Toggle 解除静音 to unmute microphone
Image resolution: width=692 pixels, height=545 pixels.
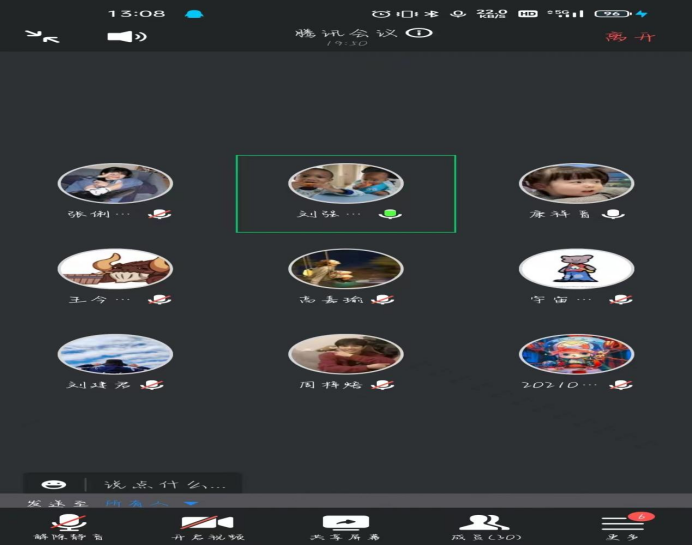coord(68,523)
